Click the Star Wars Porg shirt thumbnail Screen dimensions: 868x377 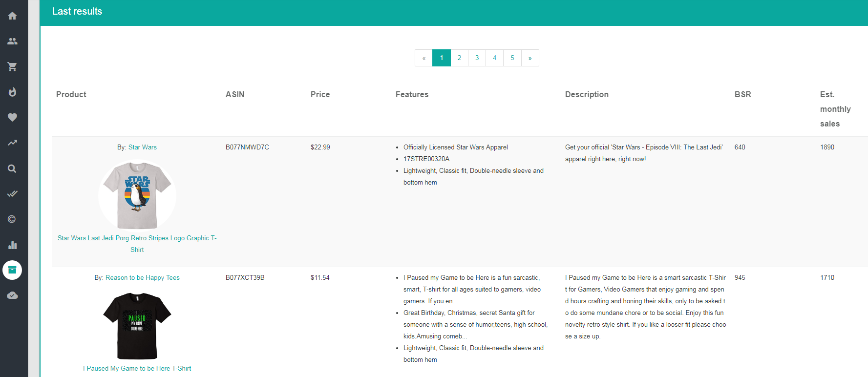tap(137, 195)
